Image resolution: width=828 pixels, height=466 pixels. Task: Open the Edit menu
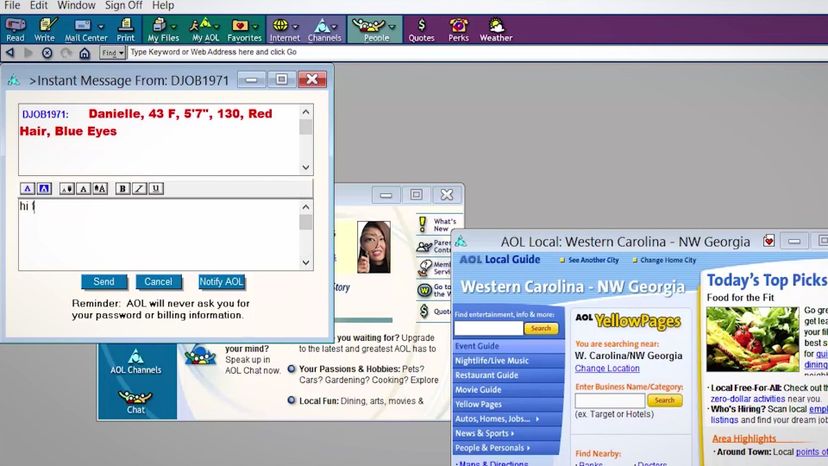point(39,6)
